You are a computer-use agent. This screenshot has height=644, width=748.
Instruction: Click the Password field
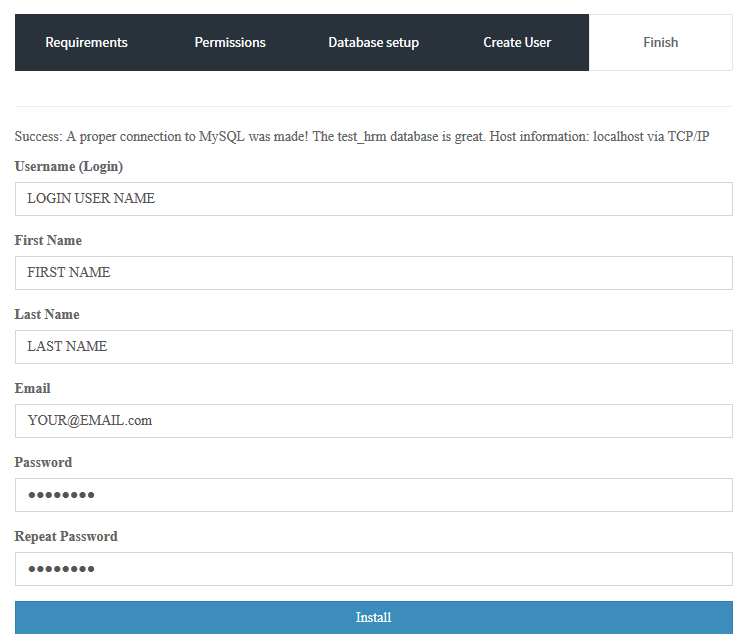click(x=374, y=495)
